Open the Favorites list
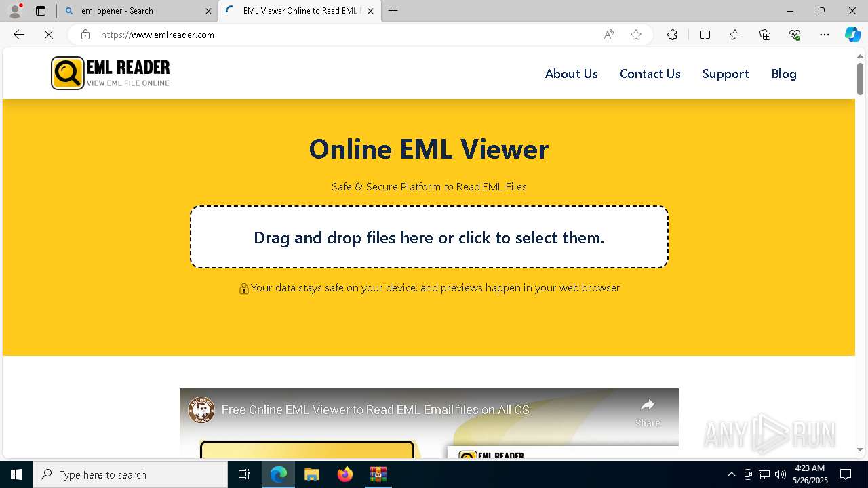Image resolution: width=868 pixels, height=488 pixels. pyautogui.click(x=735, y=35)
